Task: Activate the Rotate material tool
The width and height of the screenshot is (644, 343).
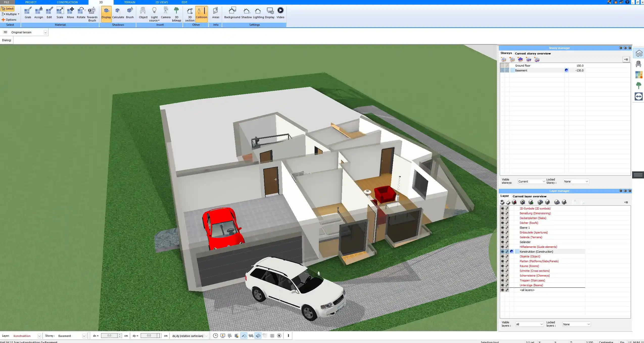Action: click(x=81, y=13)
